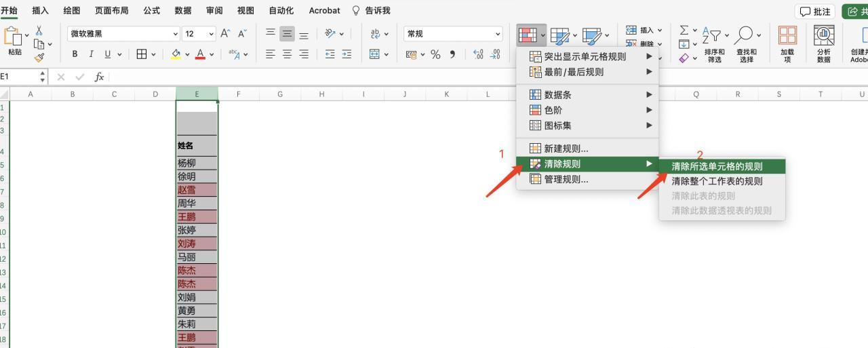868x348 pixels.
Task: Click the Fill down icon
Action: (x=684, y=44)
